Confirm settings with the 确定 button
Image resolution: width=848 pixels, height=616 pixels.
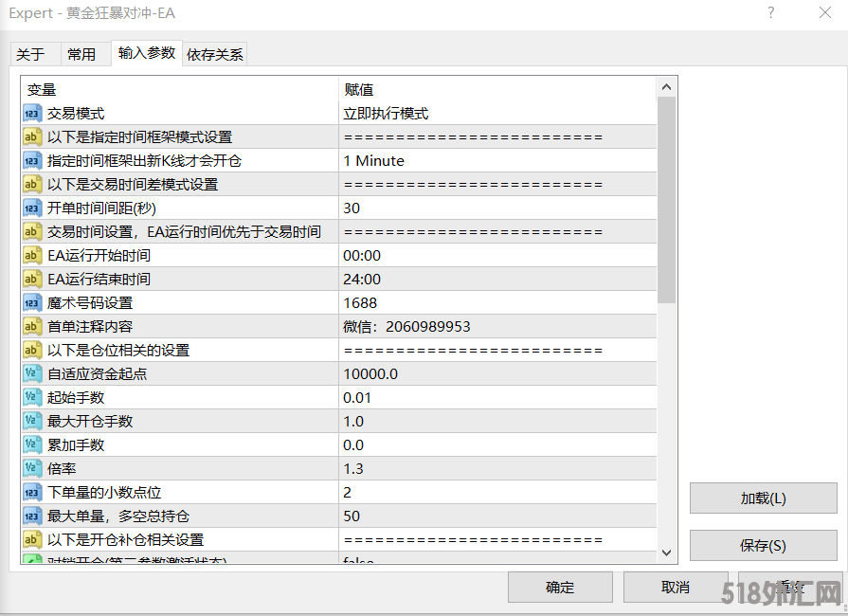click(560, 587)
